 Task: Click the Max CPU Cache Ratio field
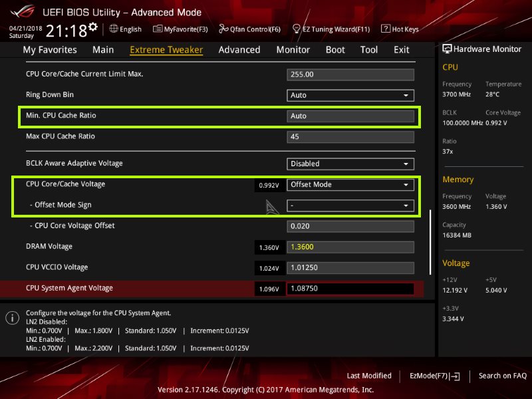point(350,137)
